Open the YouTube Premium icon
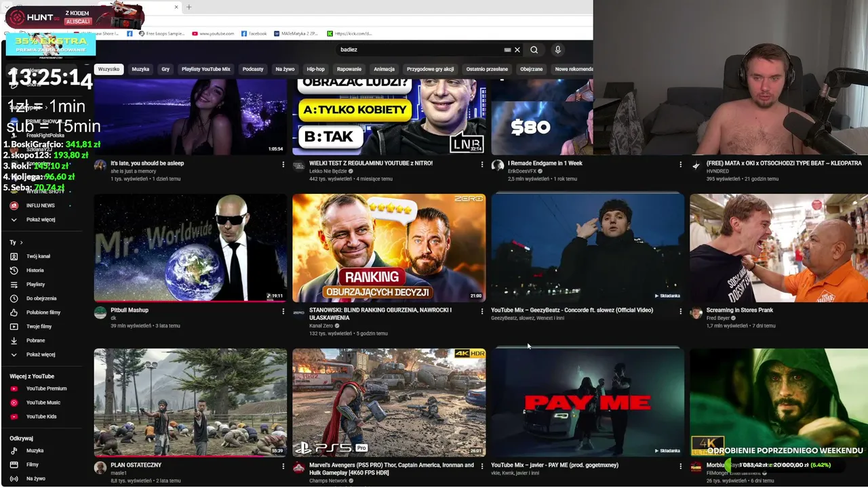This screenshot has width=868, height=488. [x=14, y=388]
